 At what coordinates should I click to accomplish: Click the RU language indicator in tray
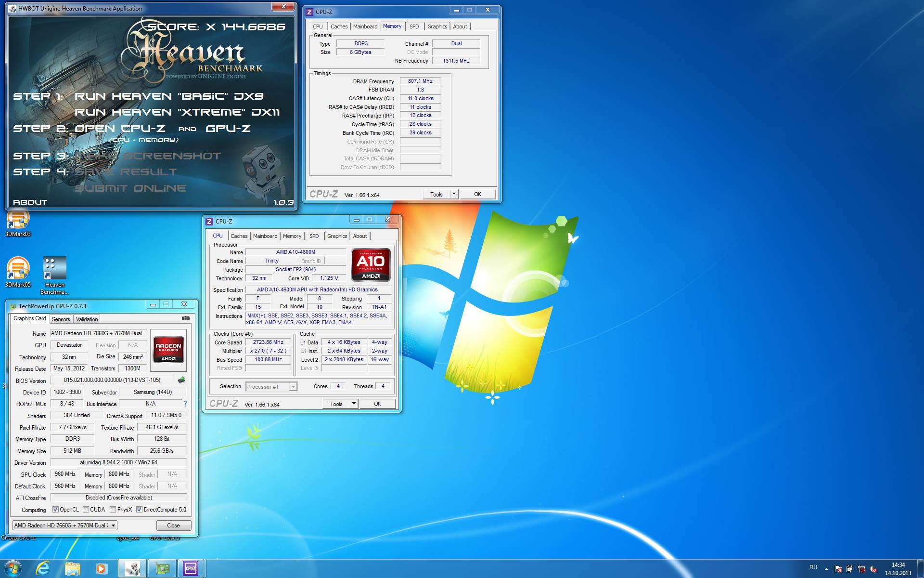click(x=813, y=568)
